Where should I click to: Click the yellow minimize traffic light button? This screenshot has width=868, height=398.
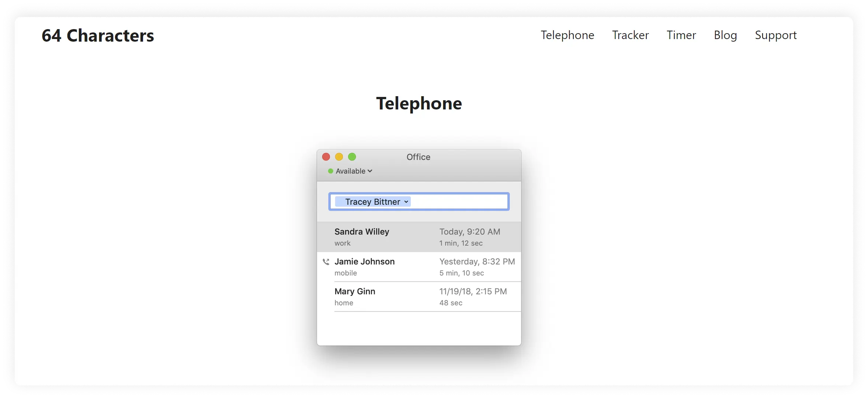339,157
